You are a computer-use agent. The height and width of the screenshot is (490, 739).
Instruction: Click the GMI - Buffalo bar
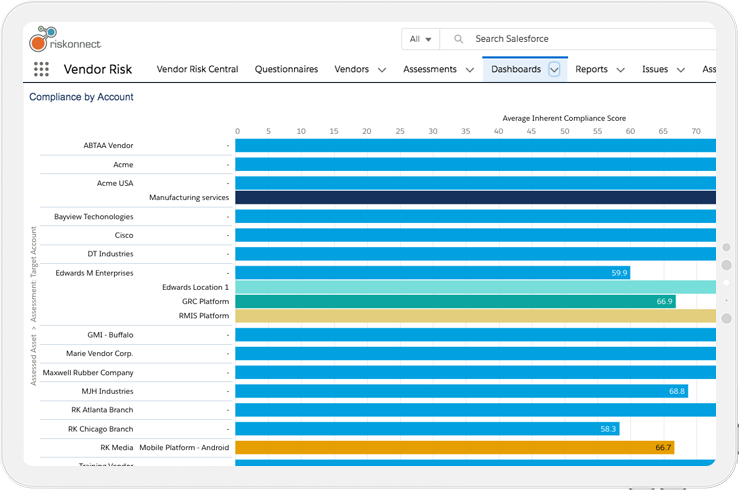tap(476, 335)
